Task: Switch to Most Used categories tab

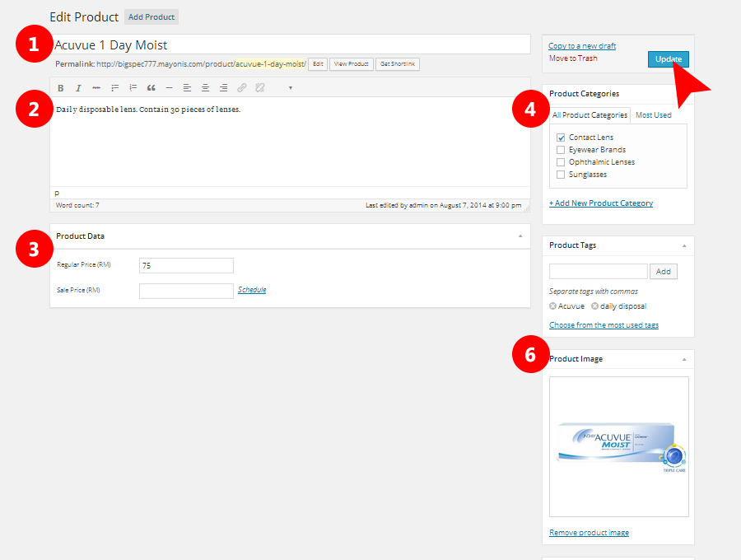Action: 654,115
